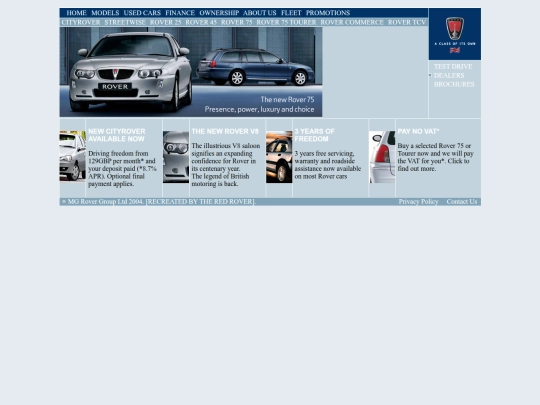Click 'Buy a selected Rover 75 or Tourer' text
The width and height of the screenshot is (540, 405).
[x=436, y=157]
